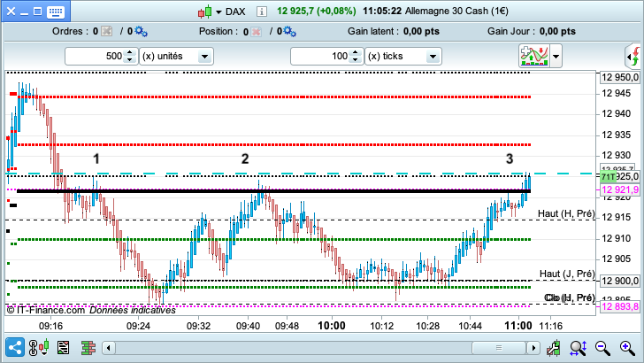Zoom out the chart with minus magnifier
Image resolution: width=644 pixels, height=363 pixels.
[602, 348]
